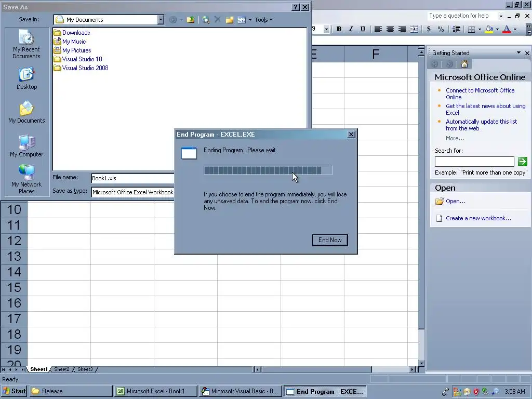This screenshot has width=532, height=399.
Task: Open Getting Started task pane menu arrow
Action: pyautogui.click(x=518, y=52)
